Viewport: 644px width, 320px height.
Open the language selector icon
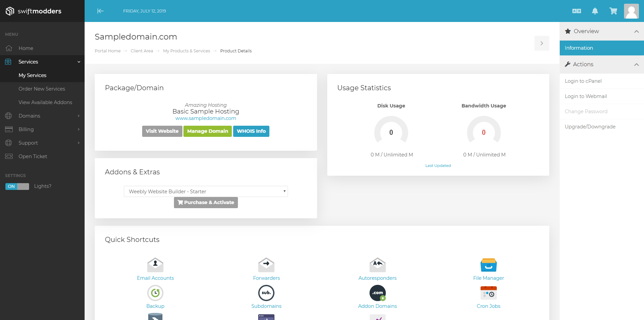tap(576, 11)
